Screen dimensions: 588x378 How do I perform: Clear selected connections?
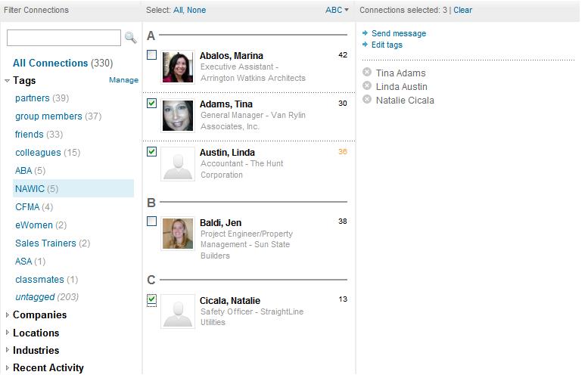tap(462, 10)
